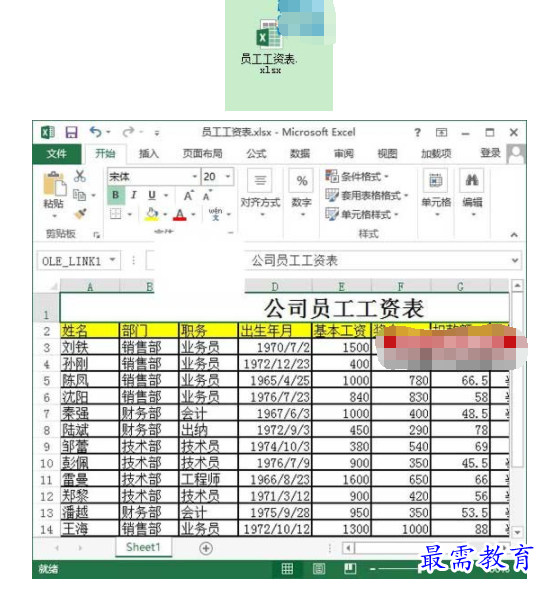Add a new sheet with plus button

[x=205, y=548]
